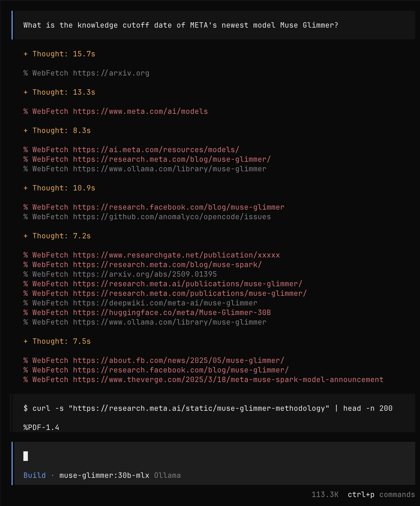Expand the 15.7s Thought block
The width and height of the screenshot is (420, 506).
click(x=59, y=54)
